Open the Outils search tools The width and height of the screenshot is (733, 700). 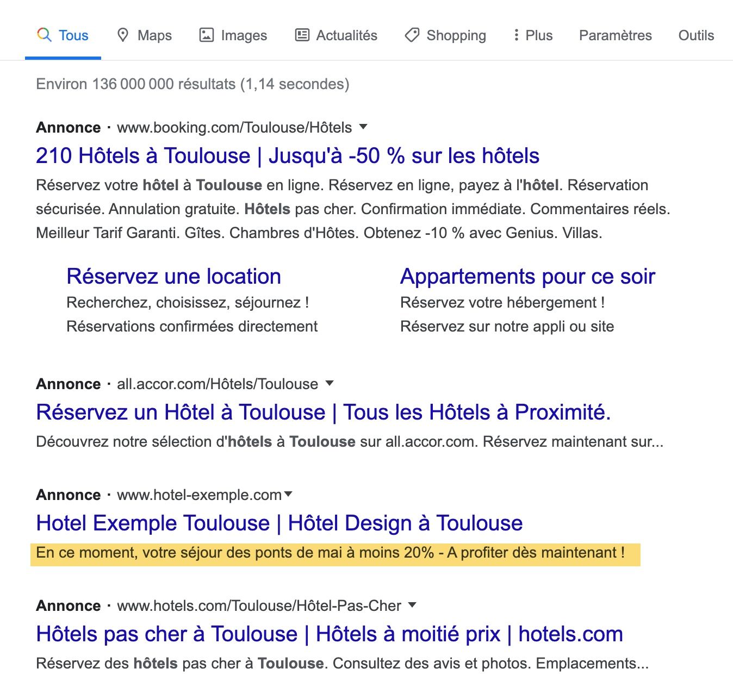696,35
